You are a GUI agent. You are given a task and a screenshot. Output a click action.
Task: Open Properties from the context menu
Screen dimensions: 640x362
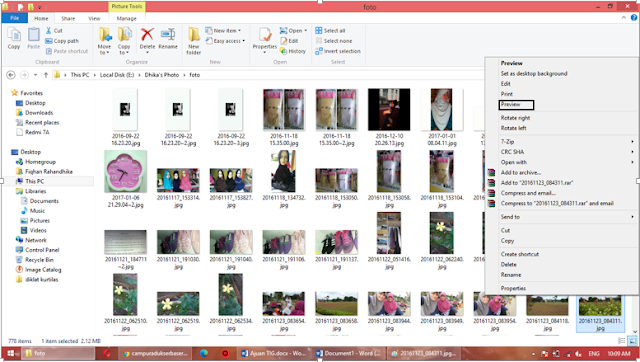(513, 288)
